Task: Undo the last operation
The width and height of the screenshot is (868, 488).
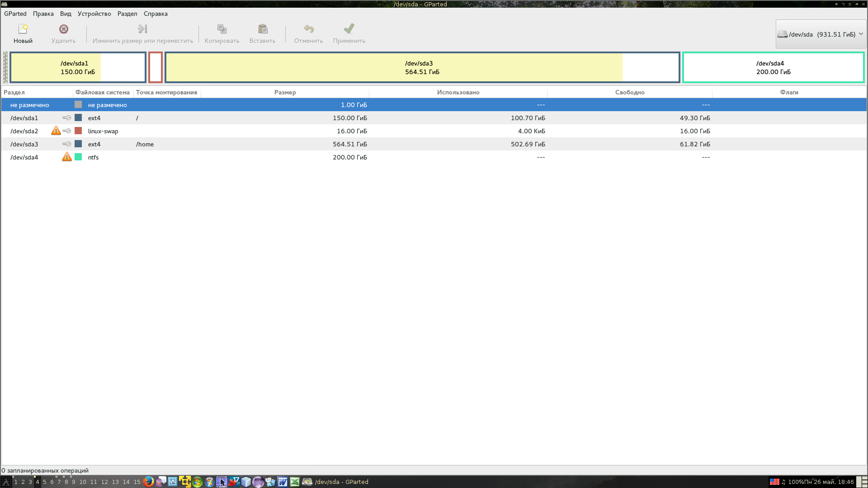Action: pyautogui.click(x=308, y=33)
